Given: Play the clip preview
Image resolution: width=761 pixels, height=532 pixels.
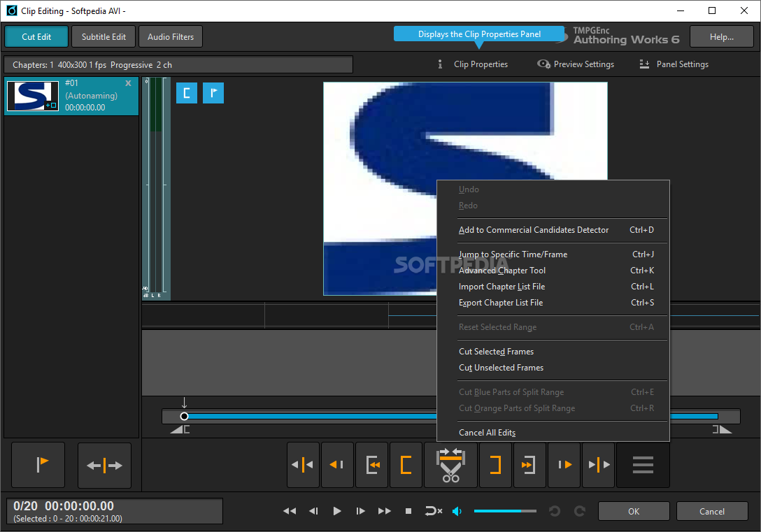Looking at the screenshot, I should point(337,511).
